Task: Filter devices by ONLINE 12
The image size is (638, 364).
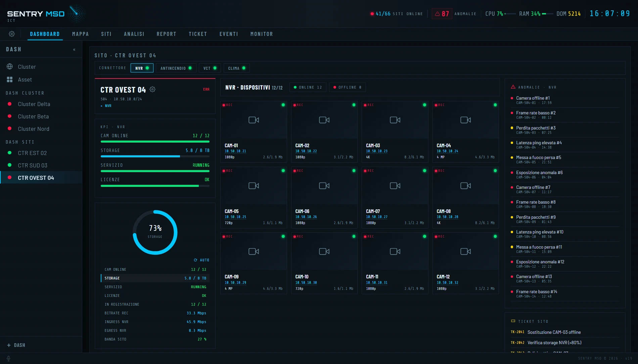Action: coord(308,87)
